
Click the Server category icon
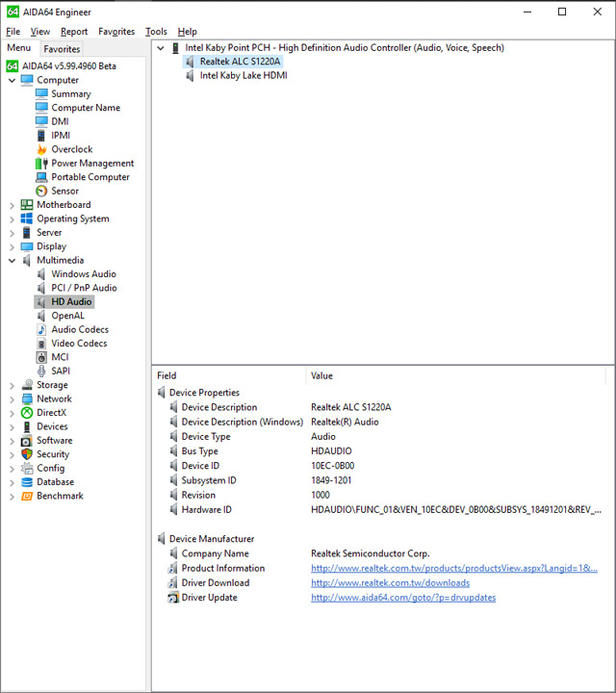[27, 233]
